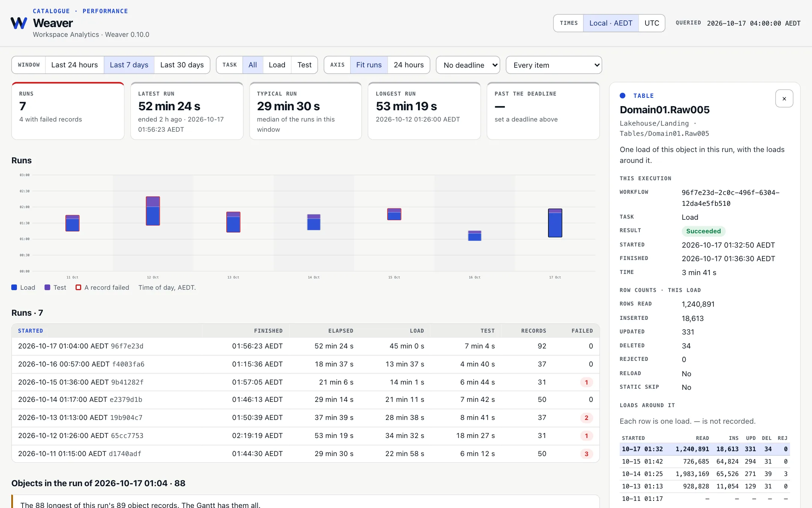812x508 pixels.
Task: Click the blue dot beside TABLE label
Action: click(x=623, y=96)
